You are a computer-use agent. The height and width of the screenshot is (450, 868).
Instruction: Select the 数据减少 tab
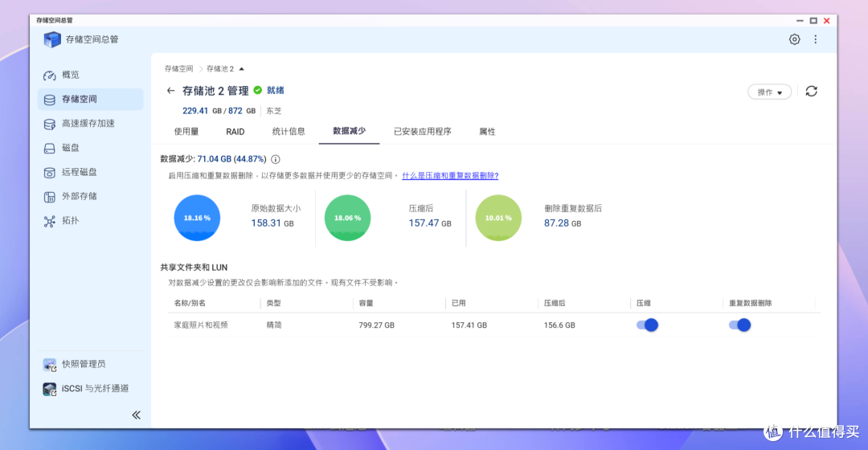click(x=350, y=131)
